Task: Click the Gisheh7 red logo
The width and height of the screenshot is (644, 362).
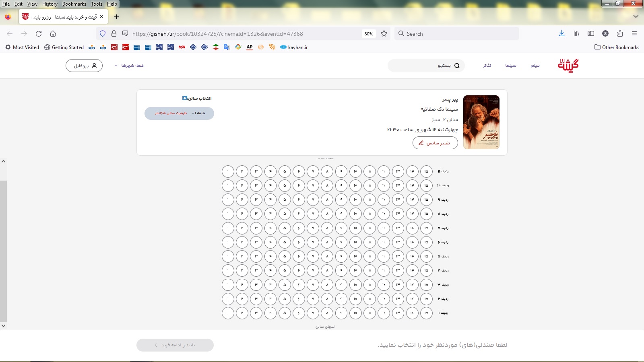Action: [x=568, y=65]
